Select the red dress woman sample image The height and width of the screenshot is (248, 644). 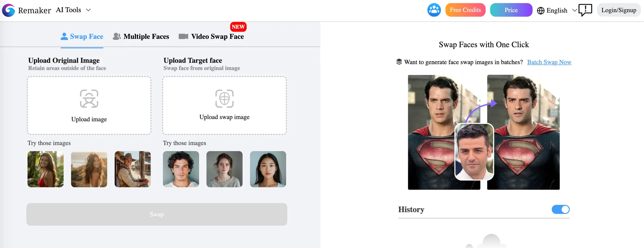[x=45, y=169]
